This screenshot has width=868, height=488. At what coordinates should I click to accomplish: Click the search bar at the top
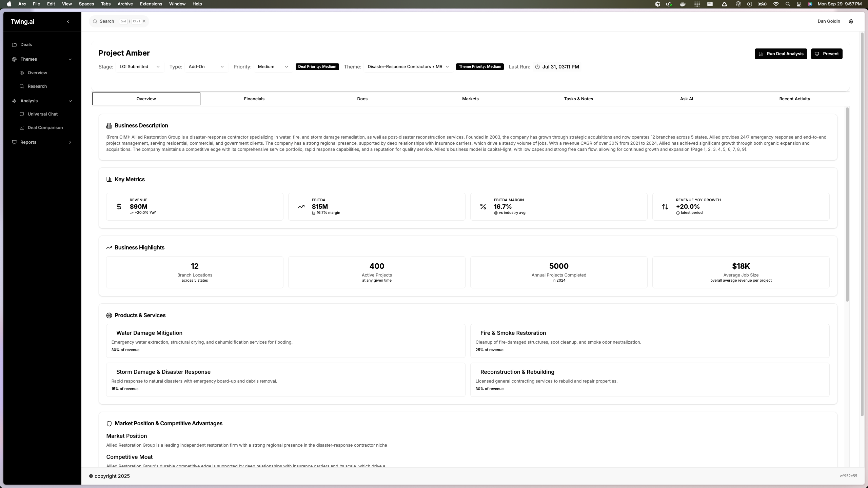[x=119, y=21]
